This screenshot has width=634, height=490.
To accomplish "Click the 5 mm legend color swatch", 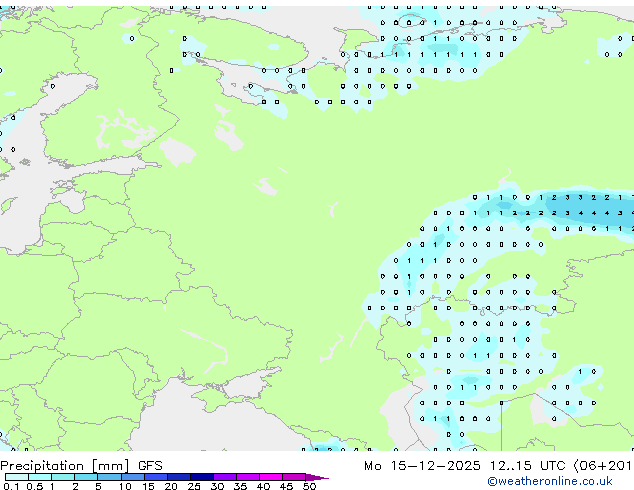I will (x=110, y=477).
